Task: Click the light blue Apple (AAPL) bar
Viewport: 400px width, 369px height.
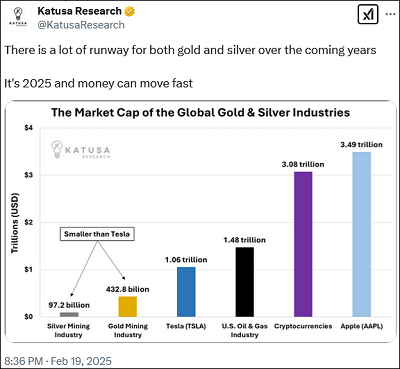Action: pyautogui.click(x=362, y=234)
